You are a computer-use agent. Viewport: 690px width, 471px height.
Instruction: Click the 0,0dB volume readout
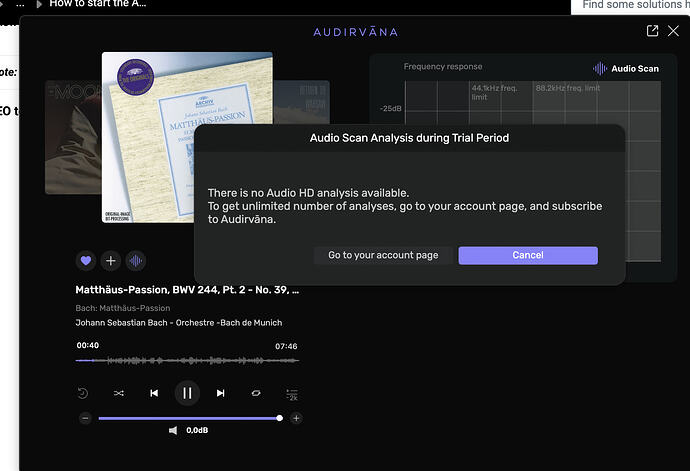197,430
